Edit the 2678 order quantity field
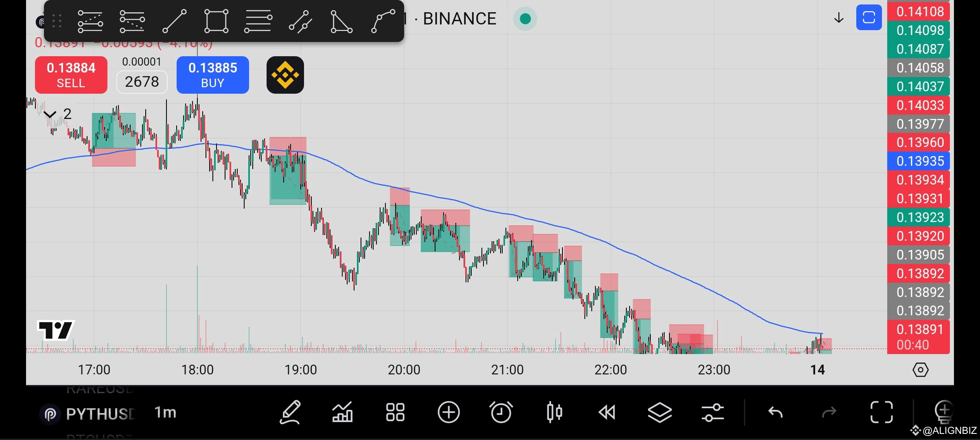This screenshot has width=980, height=440. 142,82
